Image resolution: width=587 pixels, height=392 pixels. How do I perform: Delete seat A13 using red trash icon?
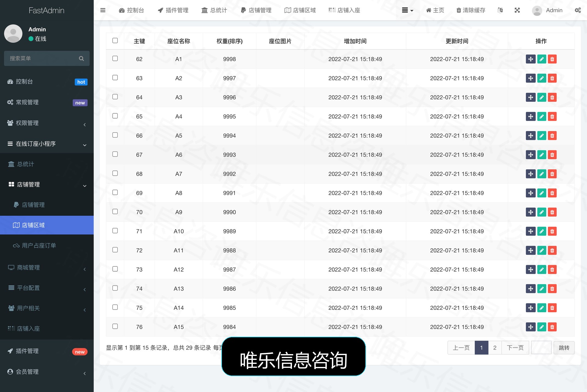[552, 289]
